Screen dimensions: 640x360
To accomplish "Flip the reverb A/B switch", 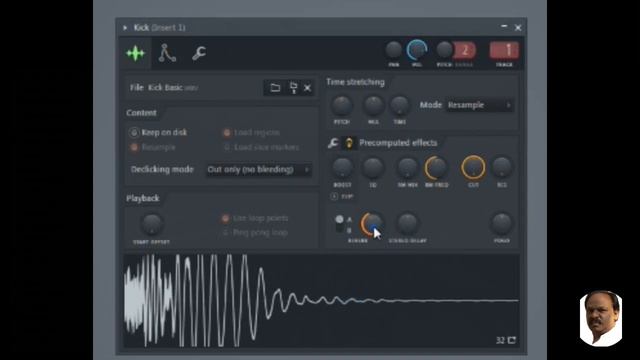I will click(x=339, y=224).
